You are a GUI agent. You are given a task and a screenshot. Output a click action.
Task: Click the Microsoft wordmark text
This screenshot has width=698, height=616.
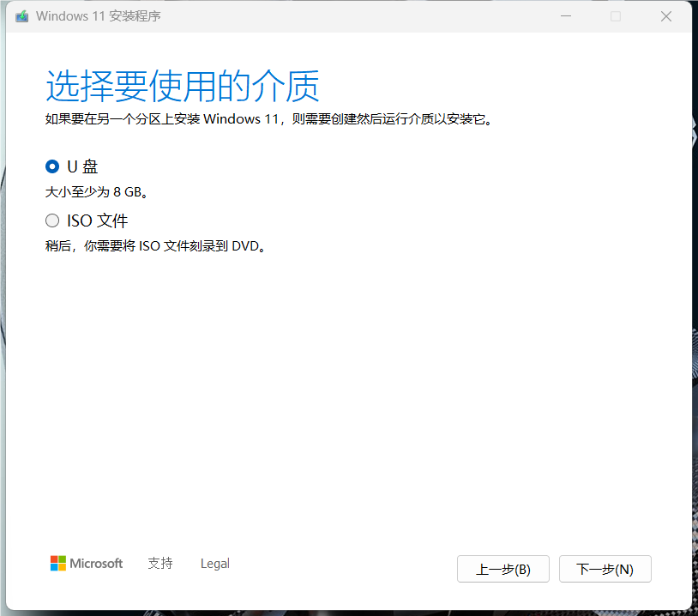(x=96, y=564)
